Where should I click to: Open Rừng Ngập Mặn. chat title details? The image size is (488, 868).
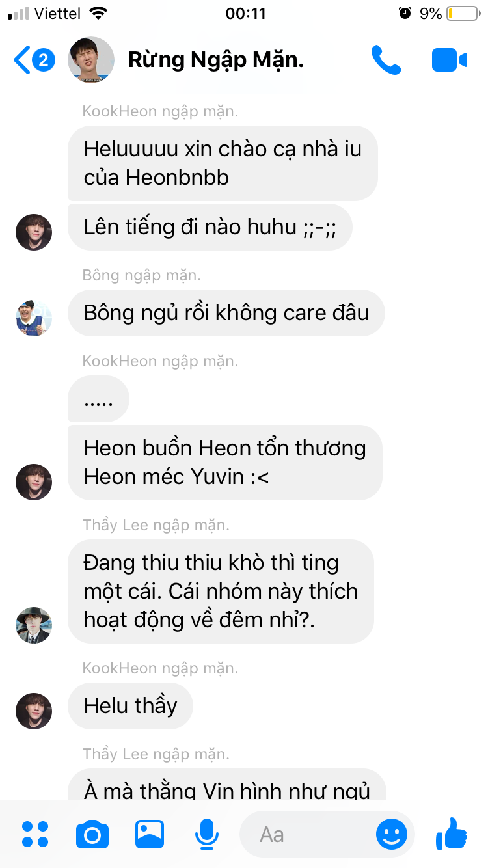(x=216, y=60)
